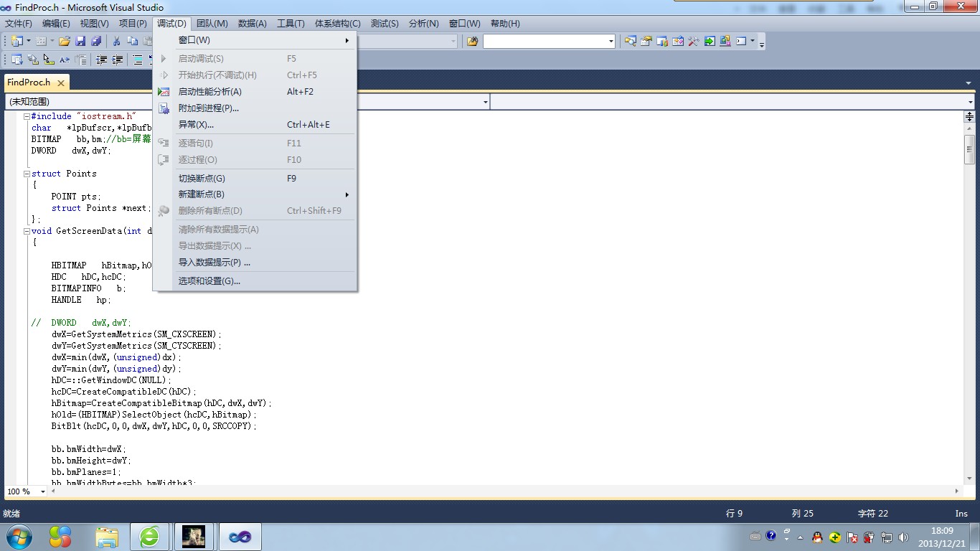Click the QQ penguin tray icon
980x551 pixels.
pyautogui.click(x=816, y=537)
